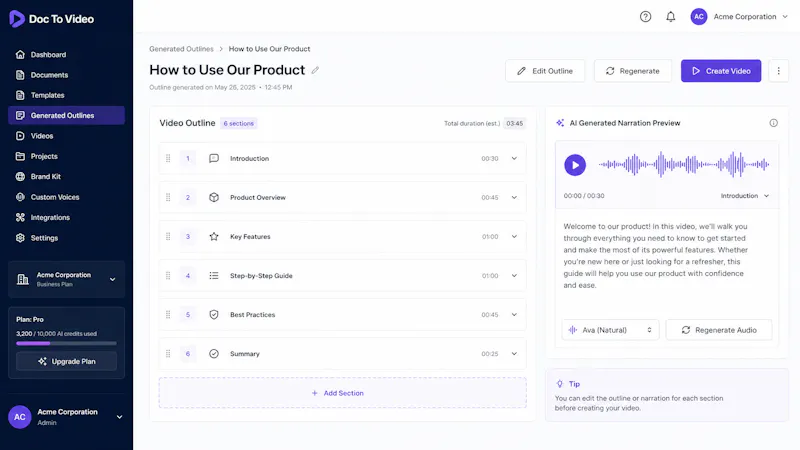The image size is (800, 450).
Task: Click Generated Outlines breadcrumb link
Action: click(181, 49)
